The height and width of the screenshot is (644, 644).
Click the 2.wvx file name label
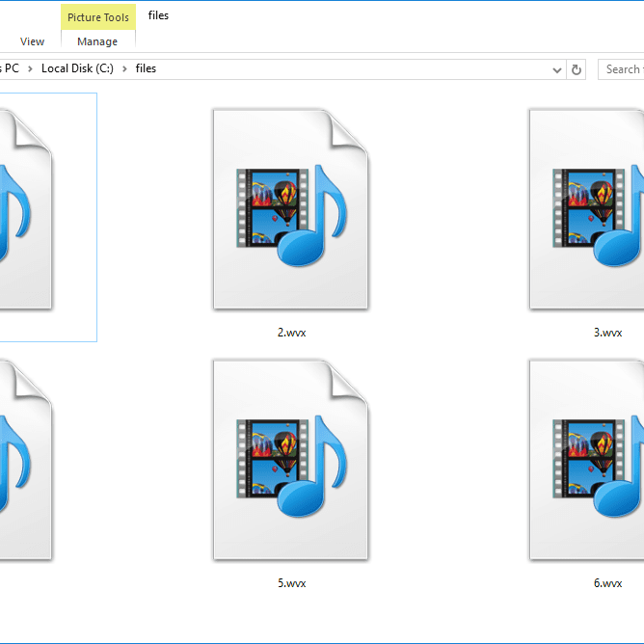coord(291,333)
